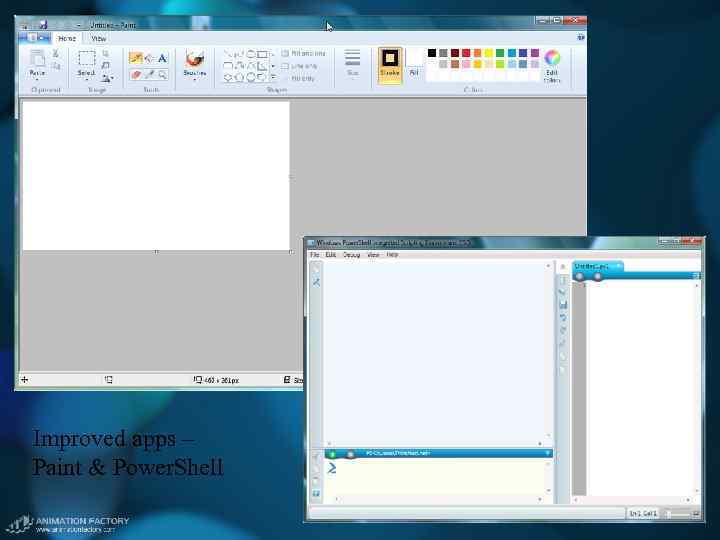The height and width of the screenshot is (540, 720).
Task: Click green Run button in PowerShell command pane
Action: click(x=332, y=454)
